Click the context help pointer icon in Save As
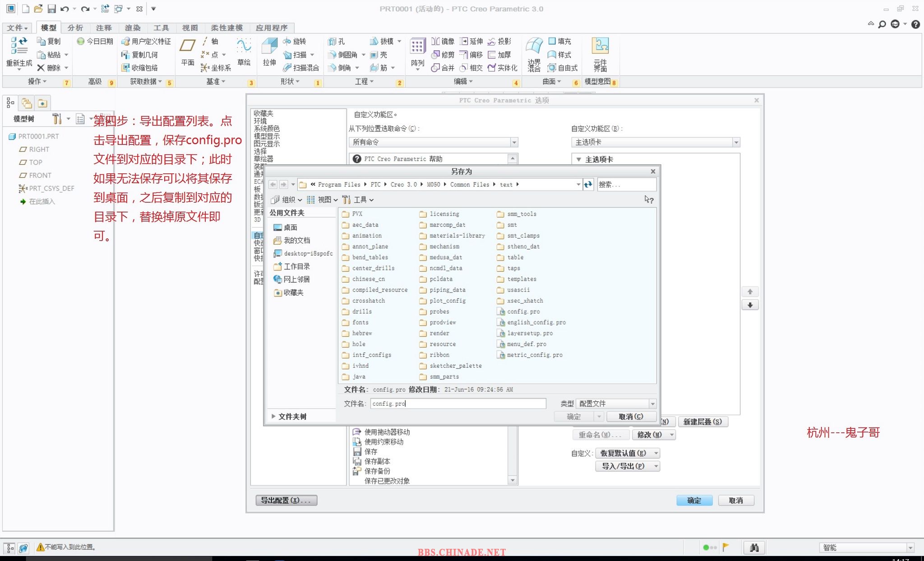The image size is (924, 561). click(x=649, y=199)
